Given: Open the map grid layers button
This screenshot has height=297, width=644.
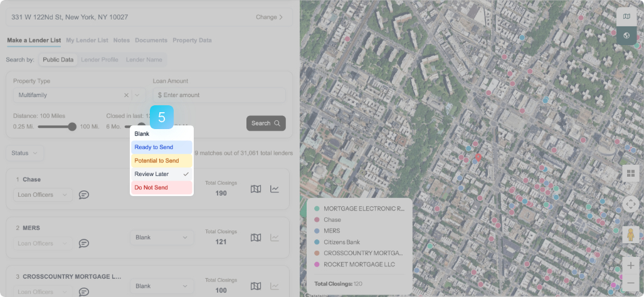Looking at the screenshot, I should tap(631, 174).
